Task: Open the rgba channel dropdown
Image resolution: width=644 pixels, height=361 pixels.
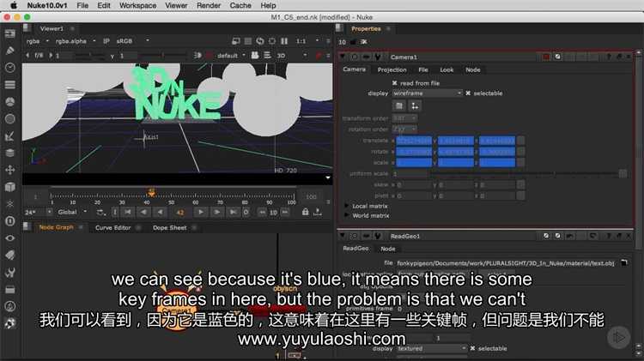Action: click(x=38, y=41)
